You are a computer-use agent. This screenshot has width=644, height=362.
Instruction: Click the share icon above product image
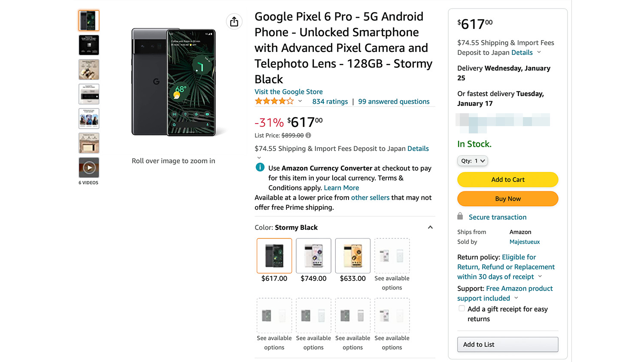tap(234, 21)
